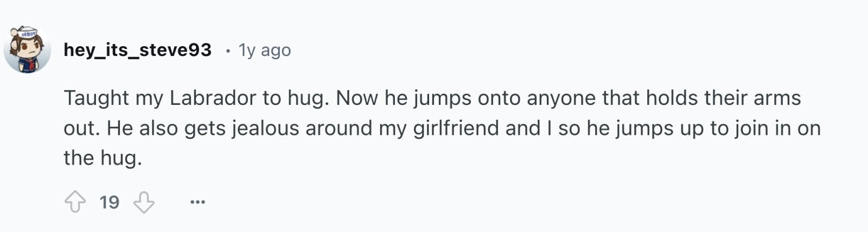Open the comment permalink via 1y ago
The image size is (868, 232).
point(265,50)
